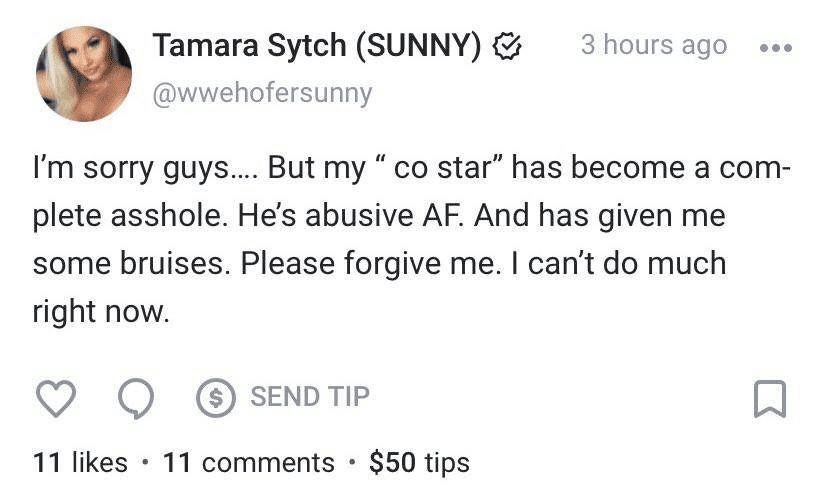Click the dollar coin tip icon
Viewport: 827px width, 495px height.
point(212,397)
